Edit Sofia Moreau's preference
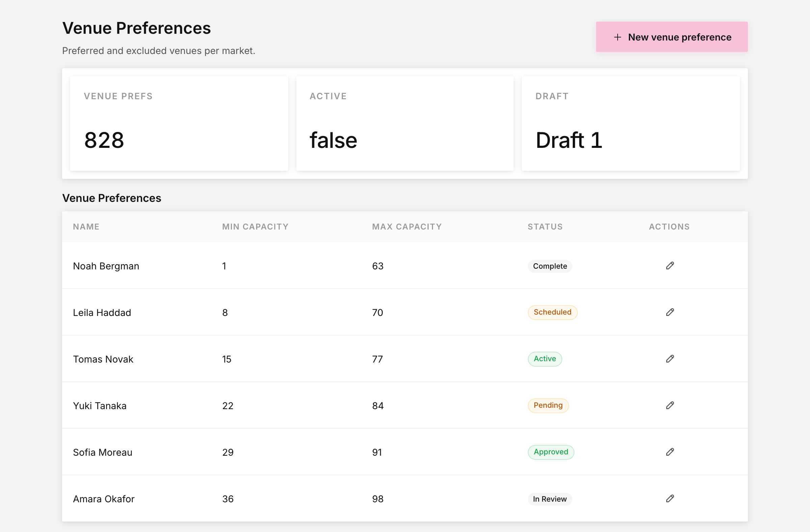This screenshot has height=532, width=810. pyautogui.click(x=670, y=452)
